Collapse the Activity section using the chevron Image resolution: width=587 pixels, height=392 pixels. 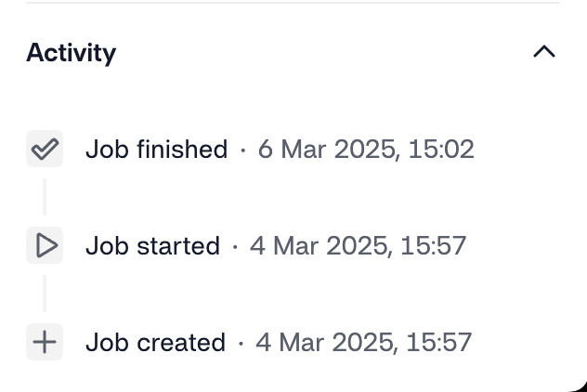click(x=544, y=52)
